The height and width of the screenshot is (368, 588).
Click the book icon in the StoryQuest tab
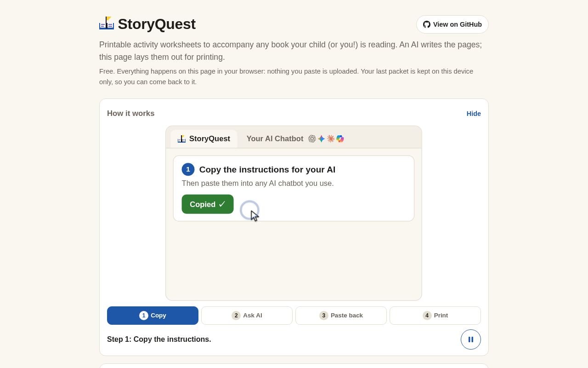[182, 139]
